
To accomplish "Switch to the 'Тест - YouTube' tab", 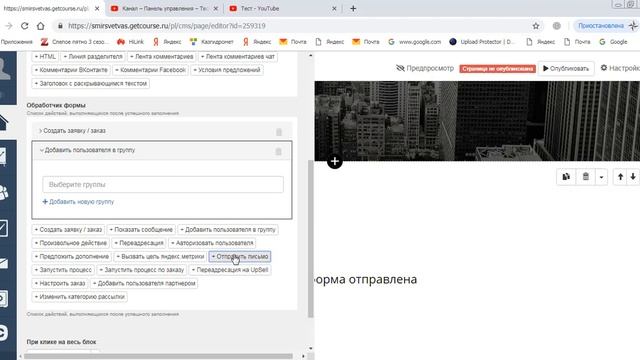I will [282, 8].
